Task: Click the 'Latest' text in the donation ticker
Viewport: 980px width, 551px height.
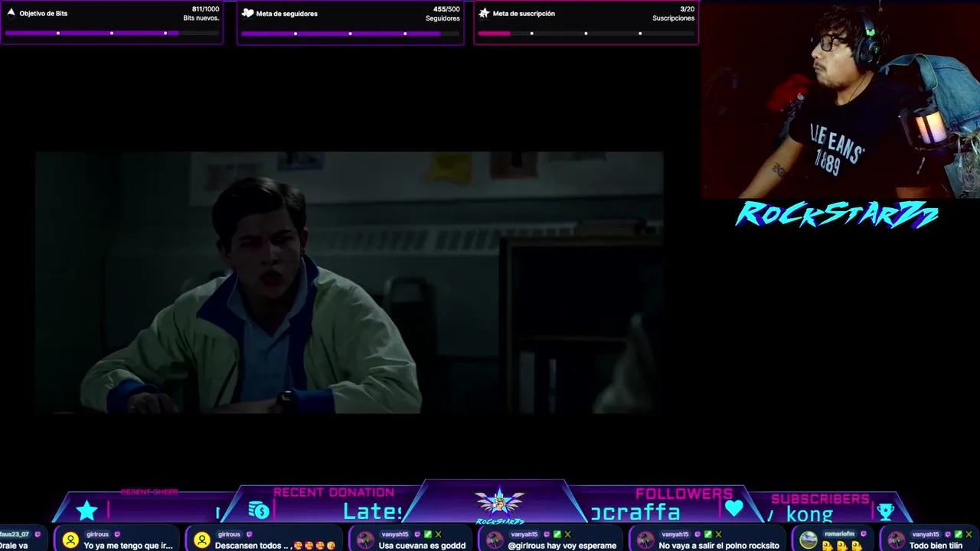Action: click(373, 511)
